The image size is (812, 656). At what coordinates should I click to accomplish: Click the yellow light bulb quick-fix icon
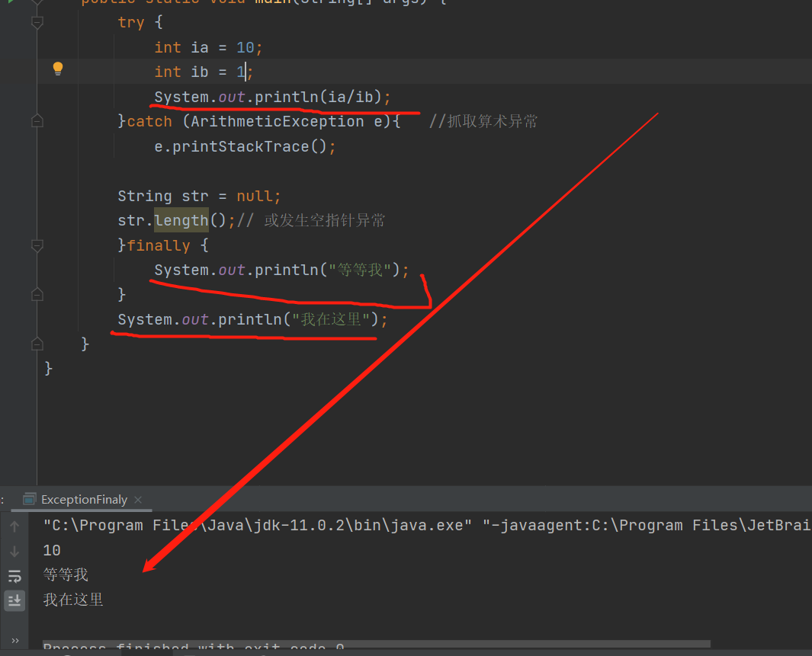58,69
